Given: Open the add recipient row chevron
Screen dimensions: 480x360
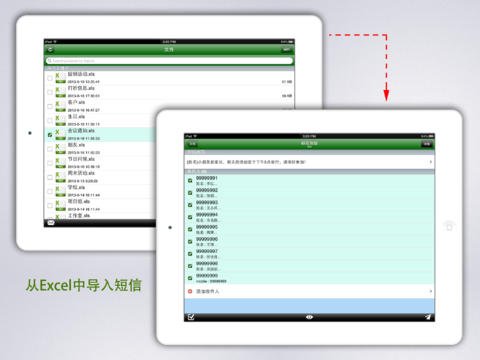Looking at the screenshot, I should click(431, 291).
